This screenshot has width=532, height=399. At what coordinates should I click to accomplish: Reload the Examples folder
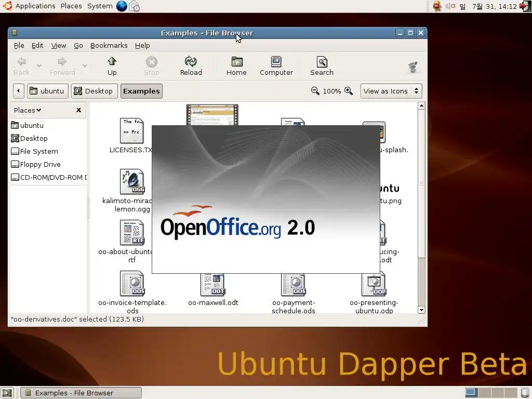[x=191, y=66]
